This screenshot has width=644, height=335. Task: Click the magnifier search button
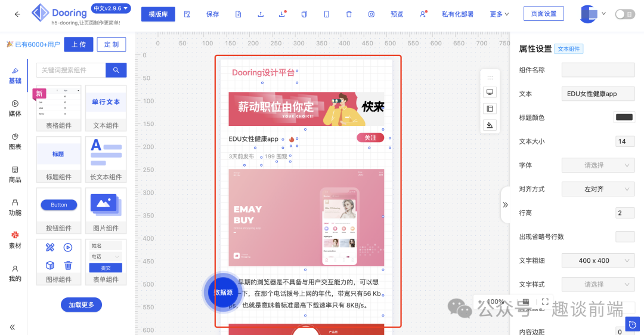coord(116,70)
